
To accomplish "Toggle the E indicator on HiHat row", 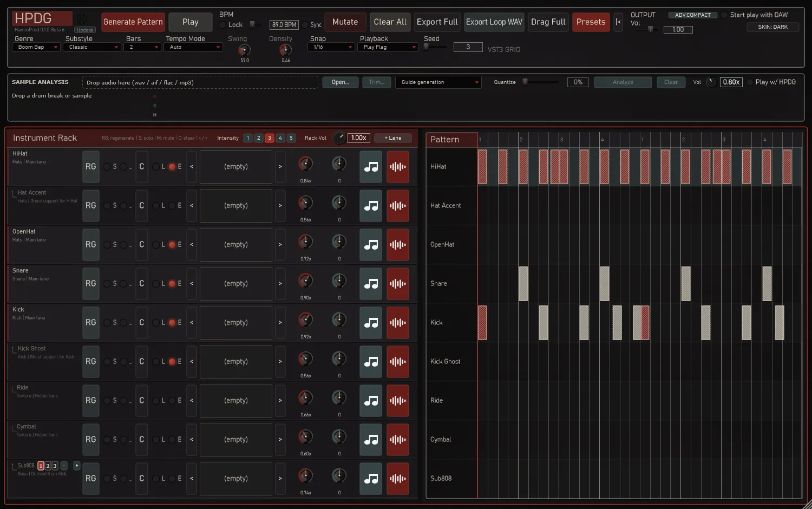I will click(172, 167).
